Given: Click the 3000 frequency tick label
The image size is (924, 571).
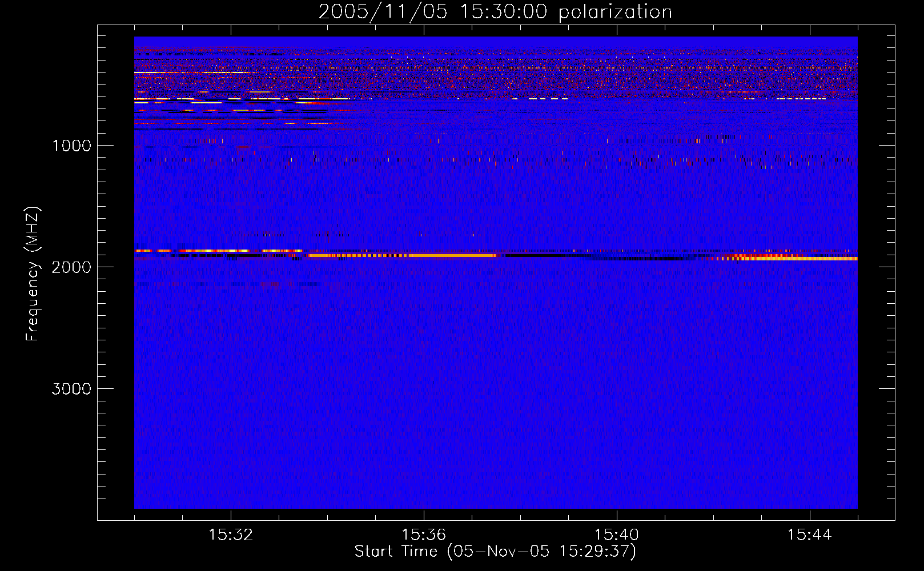Looking at the screenshot, I should [x=71, y=389].
